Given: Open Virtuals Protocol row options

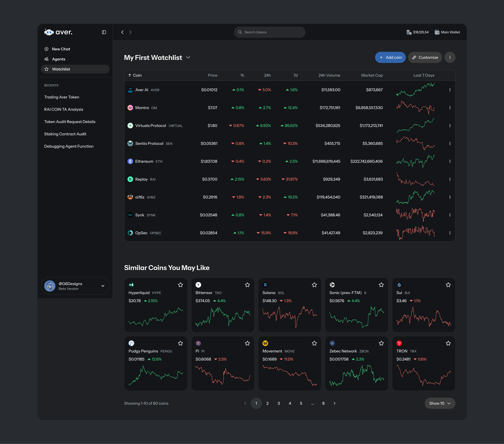Looking at the screenshot, I should click(450, 126).
